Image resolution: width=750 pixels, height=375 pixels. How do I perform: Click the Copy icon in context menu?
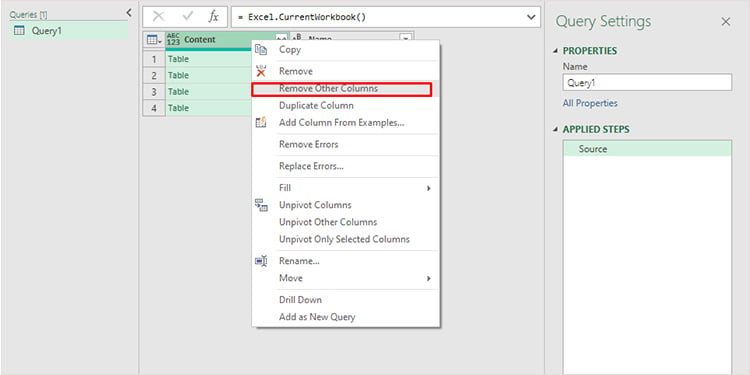point(261,49)
